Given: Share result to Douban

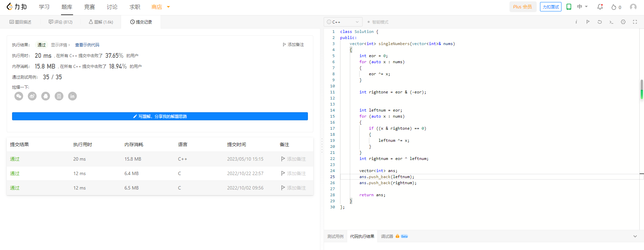Looking at the screenshot, I should (59, 96).
